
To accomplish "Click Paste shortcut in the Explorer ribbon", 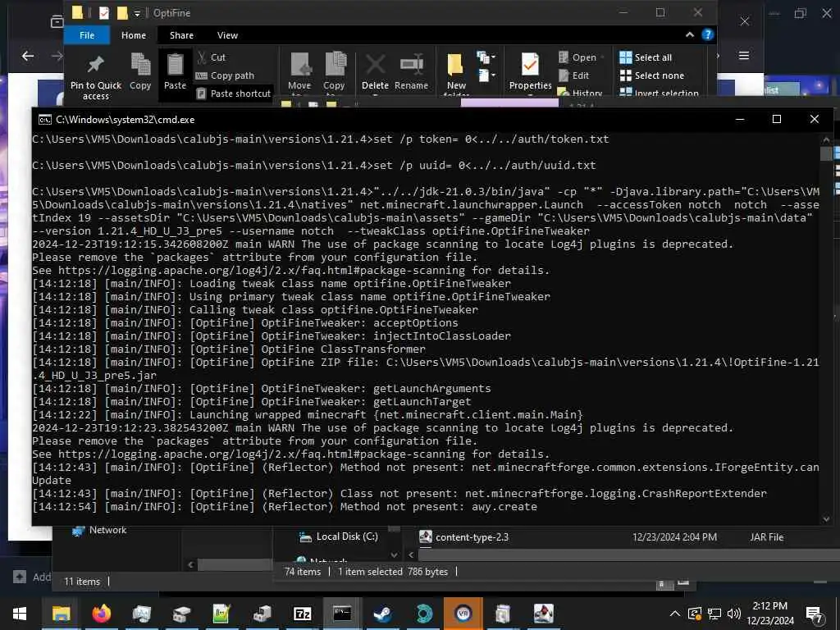I will 234,94.
